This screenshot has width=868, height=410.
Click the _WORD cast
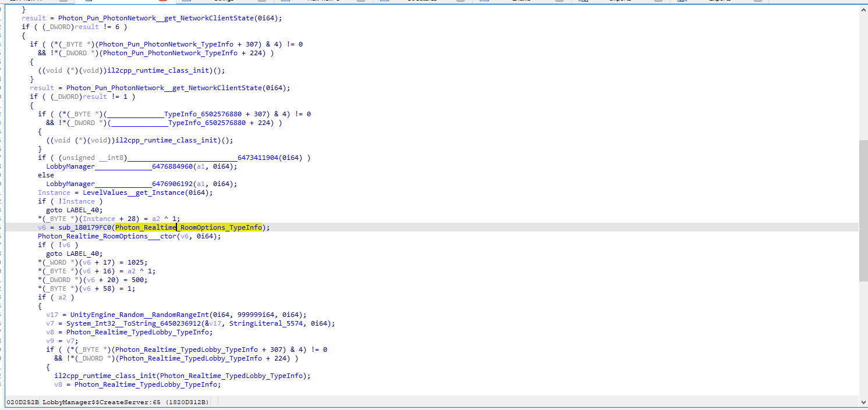pos(54,262)
